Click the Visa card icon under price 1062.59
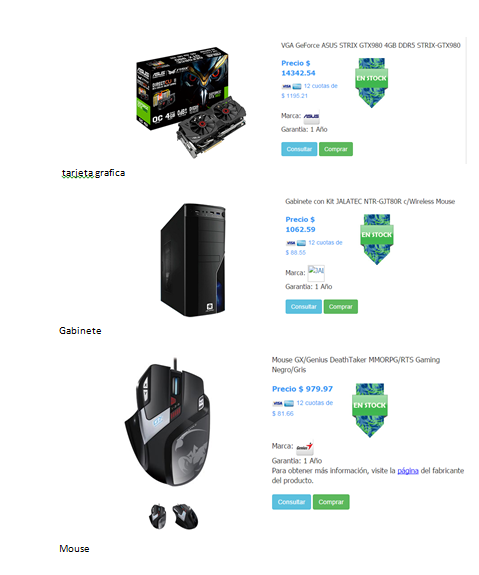Viewport: 479px width, 575px height. (x=290, y=243)
